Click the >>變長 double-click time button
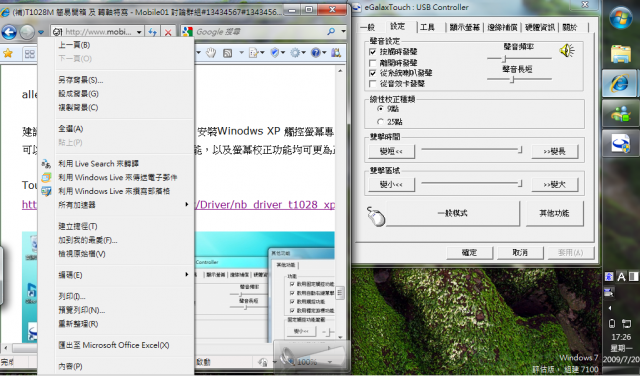Image resolution: width=640 pixels, height=376 pixels. [x=554, y=151]
